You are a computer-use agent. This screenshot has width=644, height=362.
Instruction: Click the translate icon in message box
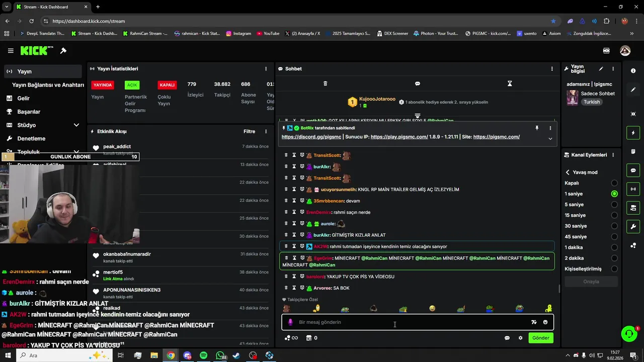coord(534,322)
